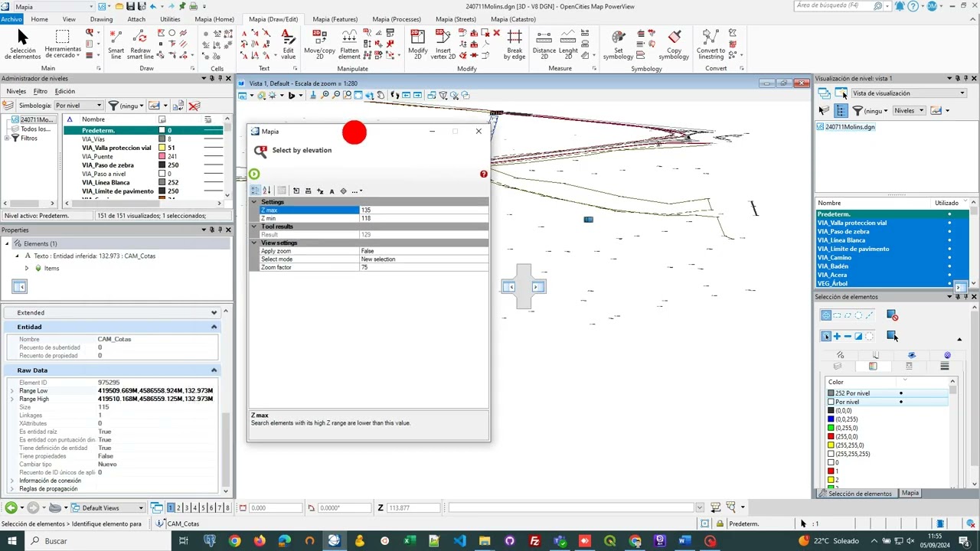Click the Subtract from selection minus icon
The width and height of the screenshot is (980, 551).
pos(848,336)
